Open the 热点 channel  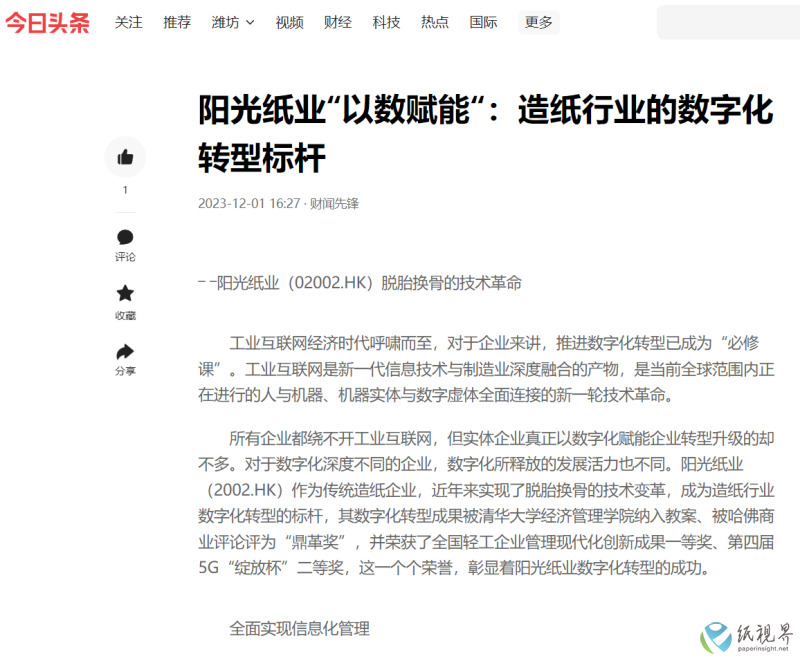click(435, 22)
